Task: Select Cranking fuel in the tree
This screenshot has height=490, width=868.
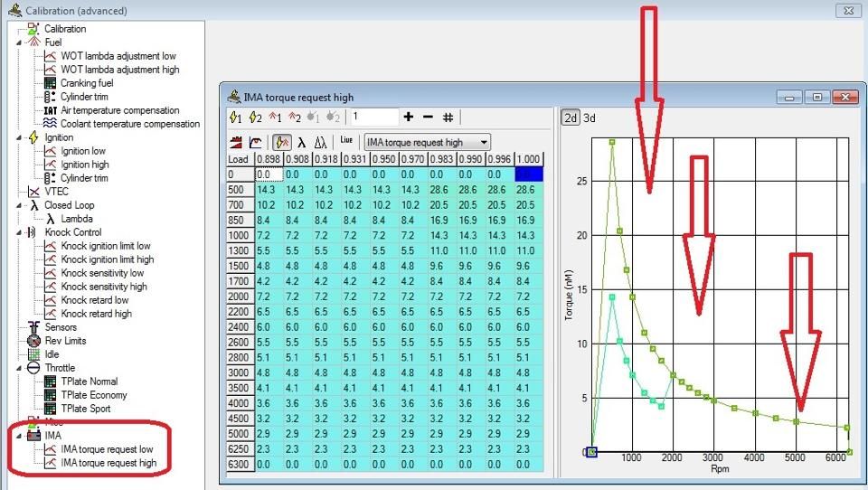Action: (x=87, y=83)
